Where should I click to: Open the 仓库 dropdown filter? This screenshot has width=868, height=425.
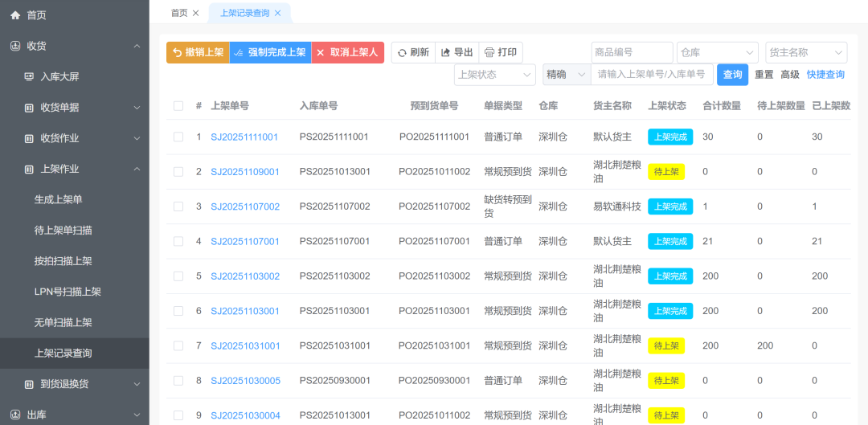pos(717,53)
